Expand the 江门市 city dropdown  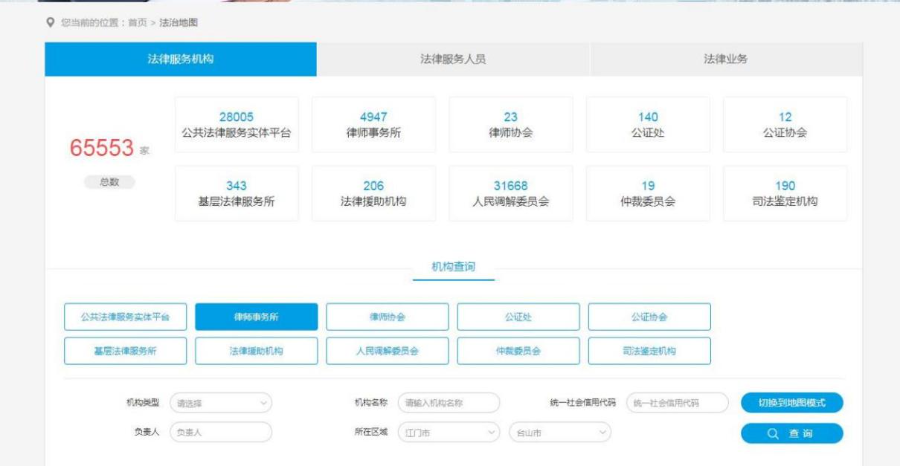[448, 433]
